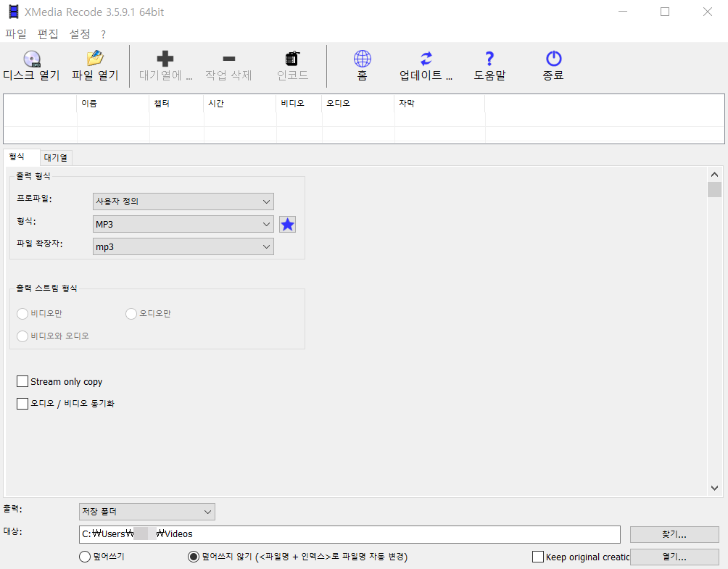728x569 pixels.
Task: Click the blue star favorite icon
Action: pos(287,225)
